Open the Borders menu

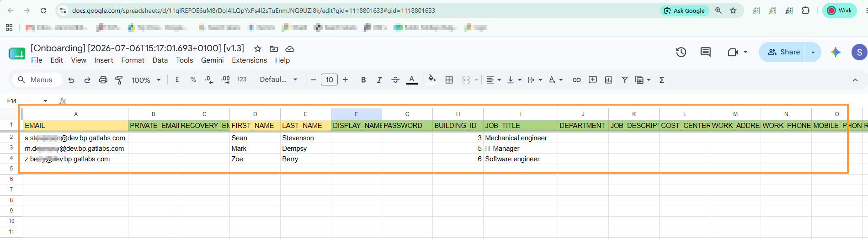[x=449, y=80]
